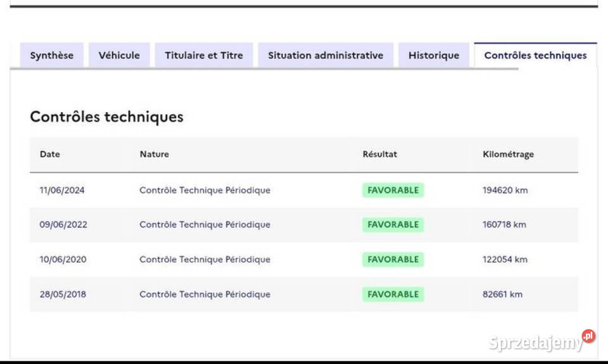Viewport: 608px width, 364px height.
Task: Go to Situation administrative tab
Action: (x=325, y=55)
